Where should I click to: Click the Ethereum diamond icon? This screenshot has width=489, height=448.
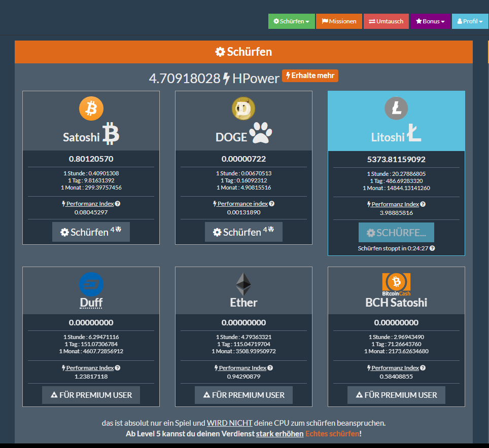point(243,284)
